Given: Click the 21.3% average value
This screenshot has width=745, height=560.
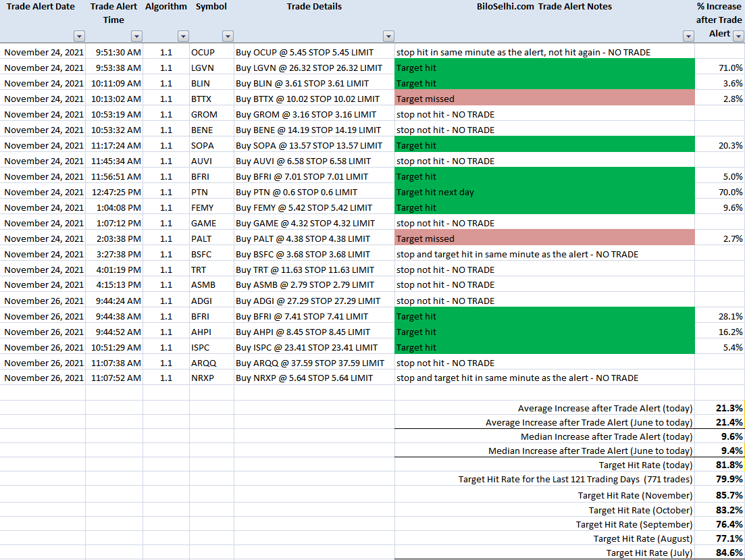Looking at the screenshot, I should (729, 409).
